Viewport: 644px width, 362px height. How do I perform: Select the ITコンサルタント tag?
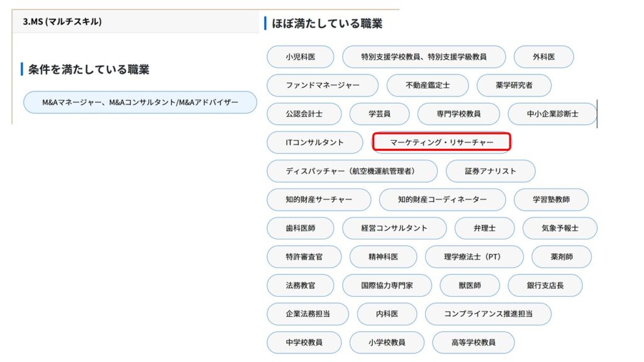pyautogui.click(x=314, y=143)
